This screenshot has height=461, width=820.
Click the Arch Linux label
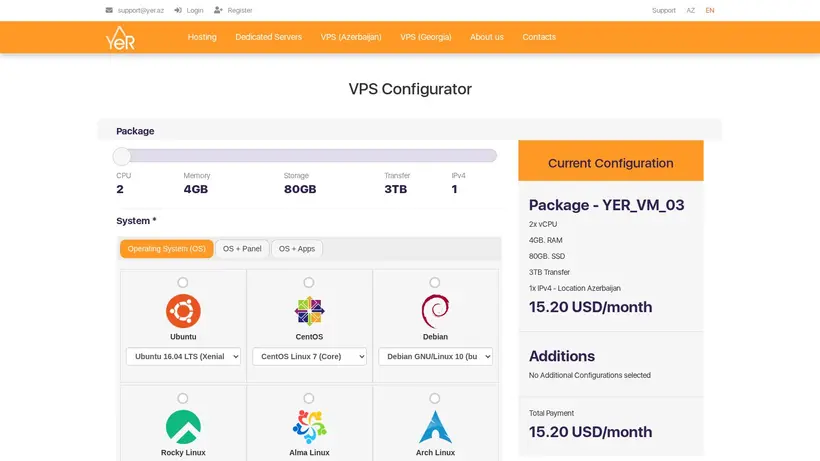[435, 453]
